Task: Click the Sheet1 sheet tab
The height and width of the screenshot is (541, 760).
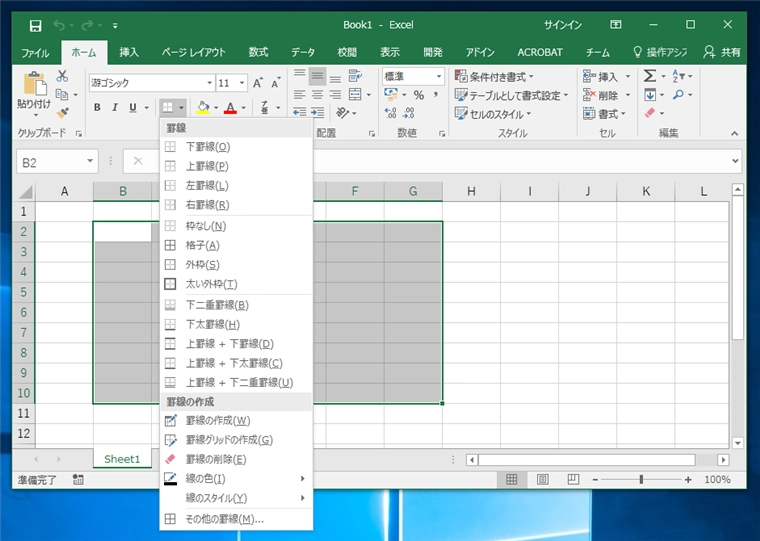Action: tap(122, 459)
